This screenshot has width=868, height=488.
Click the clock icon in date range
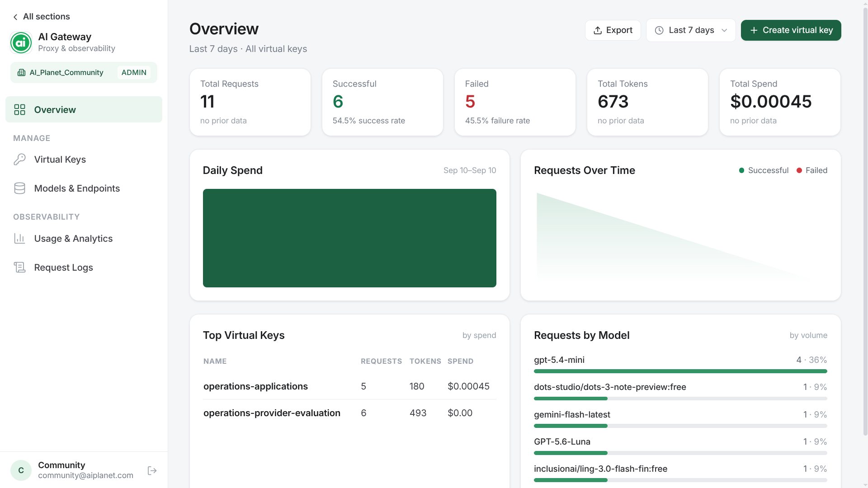(659, 30)
